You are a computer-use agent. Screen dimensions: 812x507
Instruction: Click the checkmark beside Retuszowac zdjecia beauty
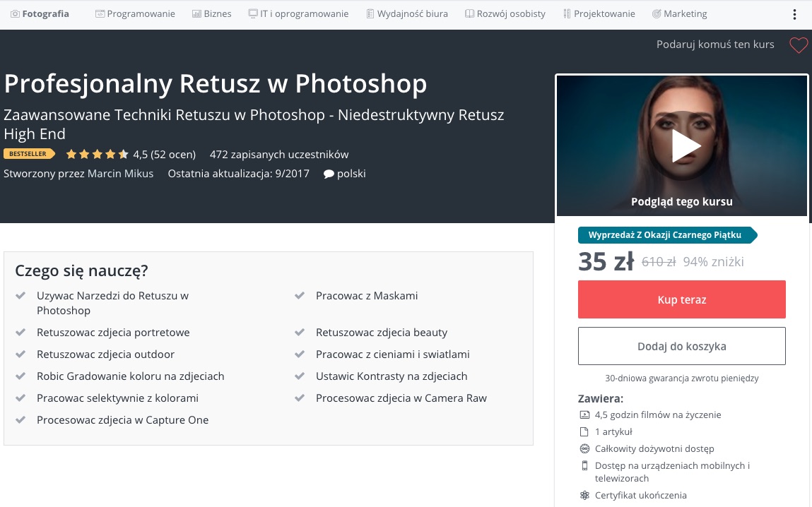pyautogui.click(x=300, y=333)
